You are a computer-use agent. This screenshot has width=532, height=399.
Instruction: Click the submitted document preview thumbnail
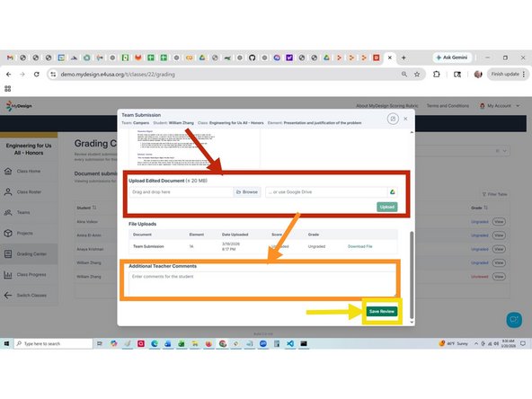click(194, 148)
